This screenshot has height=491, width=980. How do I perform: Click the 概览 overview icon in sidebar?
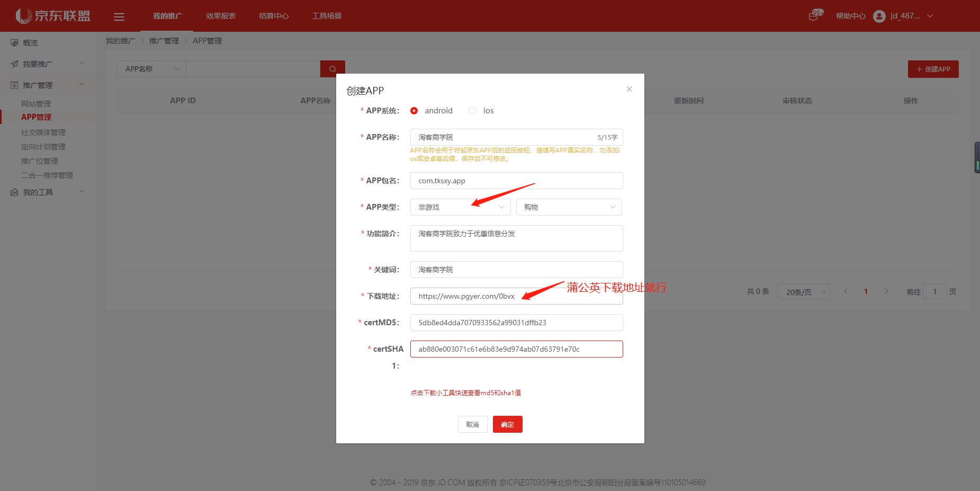[14, 43]
